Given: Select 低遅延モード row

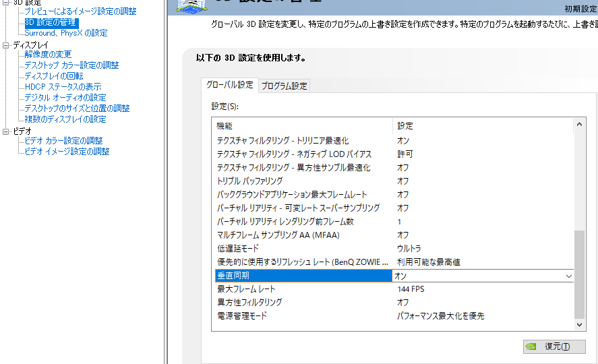Looking at the screenshot, I should pyautogui.click(x=394, y=249).
